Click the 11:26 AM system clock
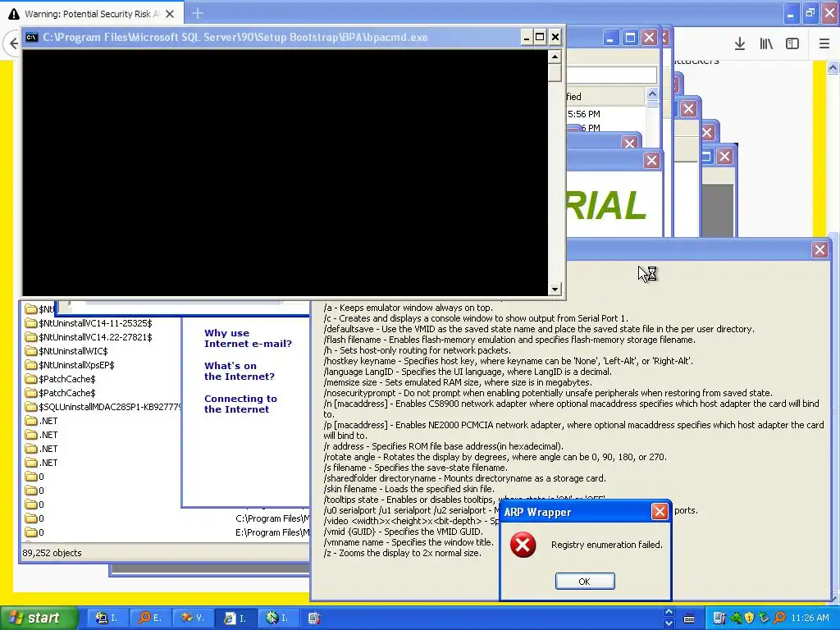The height and width of the screenshot is (630, 840). click(810, 619)
